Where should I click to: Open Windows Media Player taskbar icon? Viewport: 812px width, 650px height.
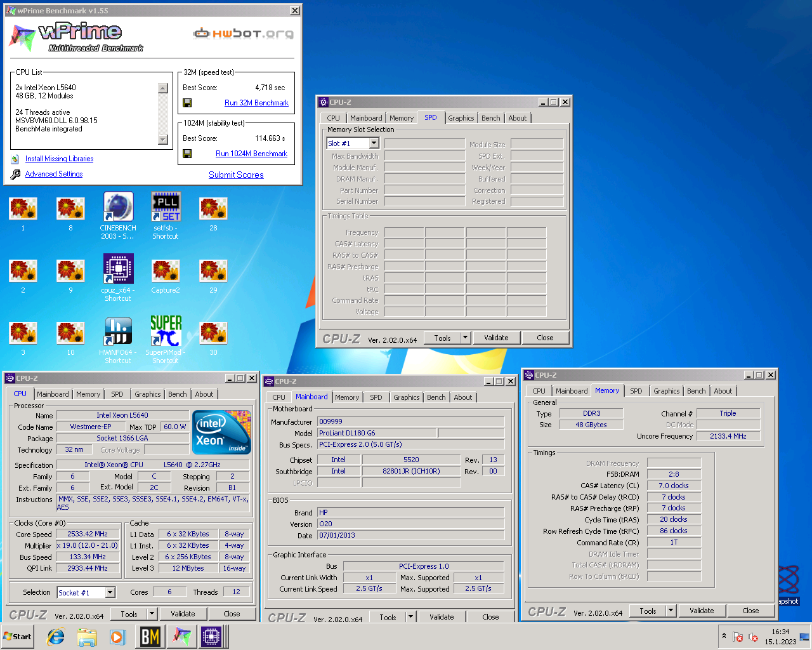pos(117,637)
